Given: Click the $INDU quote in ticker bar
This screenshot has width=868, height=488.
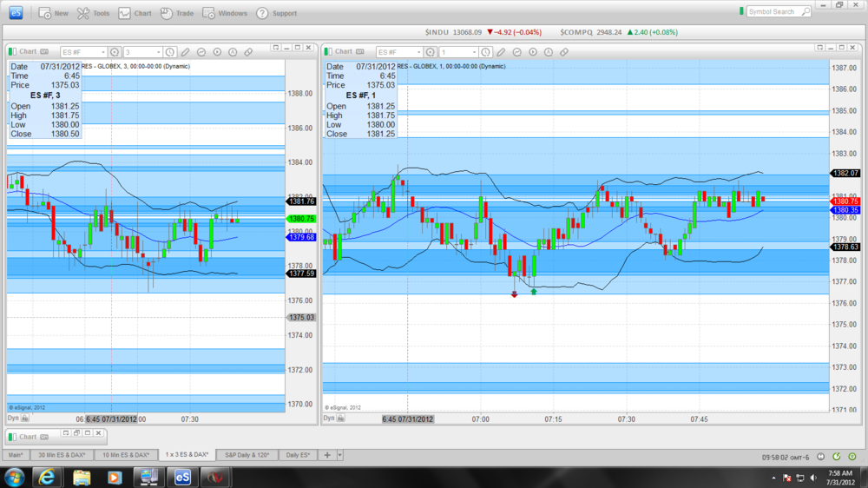Looking at the screenshot, I should point(483,32).
